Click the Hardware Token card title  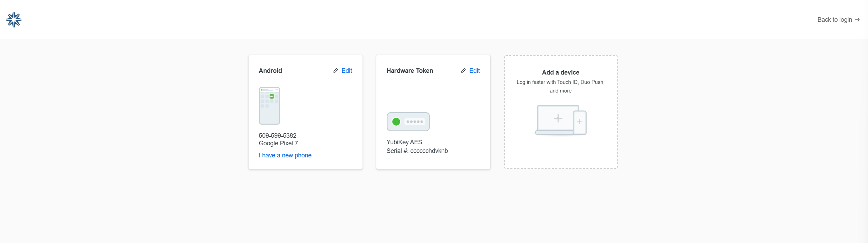(x=409, y=71)
